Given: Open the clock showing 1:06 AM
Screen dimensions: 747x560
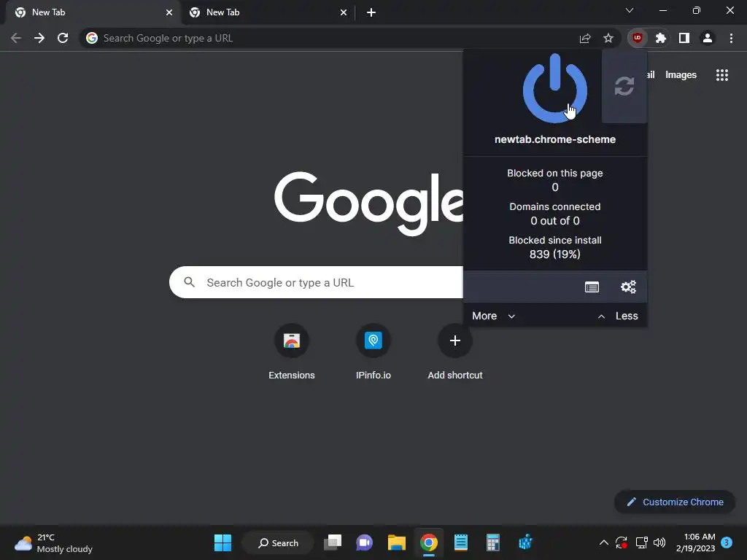Looking at the screenshot, I should click(695, 542).
